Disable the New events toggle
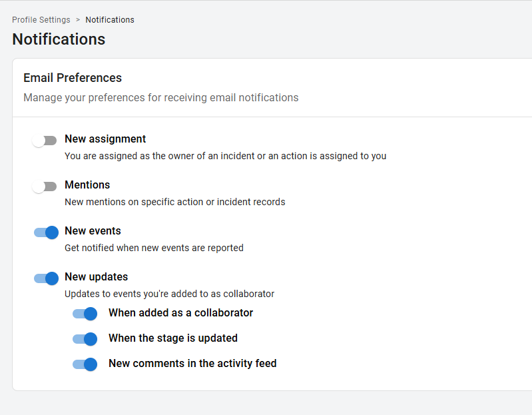 click(x=46, y=232)
